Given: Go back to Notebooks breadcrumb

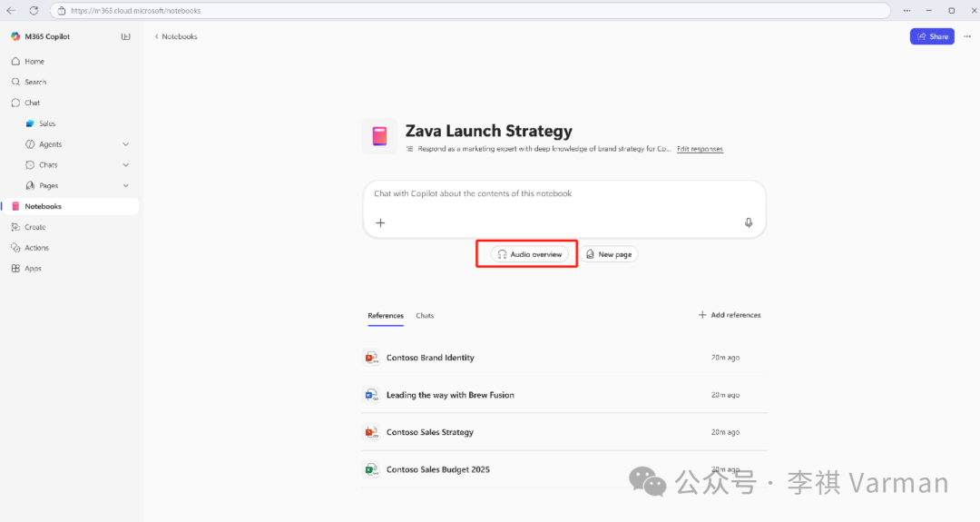Looking at the screenshot, I should click(x=176, y=36).
